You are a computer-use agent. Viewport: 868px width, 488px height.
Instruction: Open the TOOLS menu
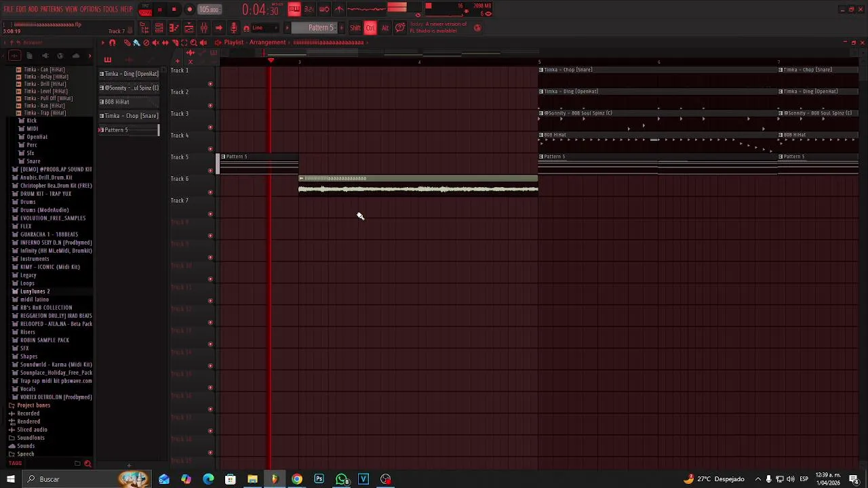coord(111,9)
